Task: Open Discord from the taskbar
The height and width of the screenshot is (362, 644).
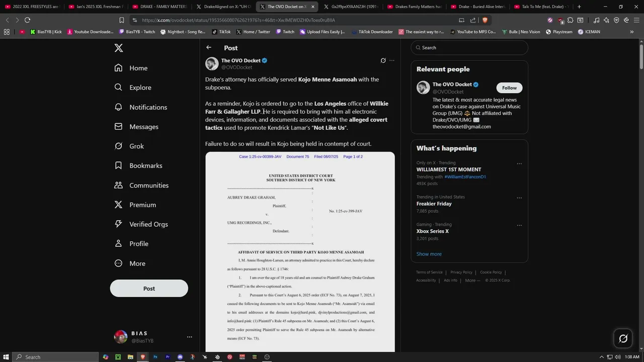Action: 180,357
